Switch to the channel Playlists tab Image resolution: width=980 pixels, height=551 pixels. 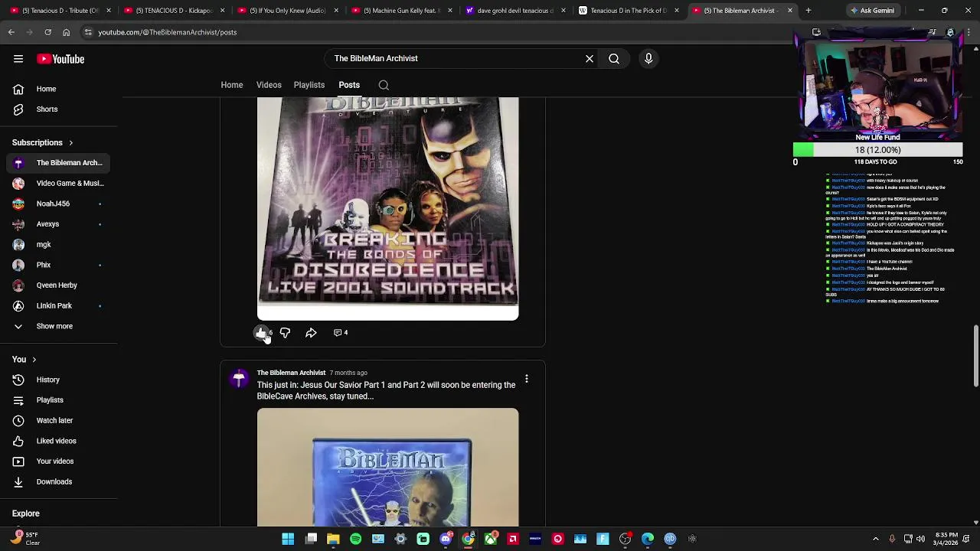point(309,85)
